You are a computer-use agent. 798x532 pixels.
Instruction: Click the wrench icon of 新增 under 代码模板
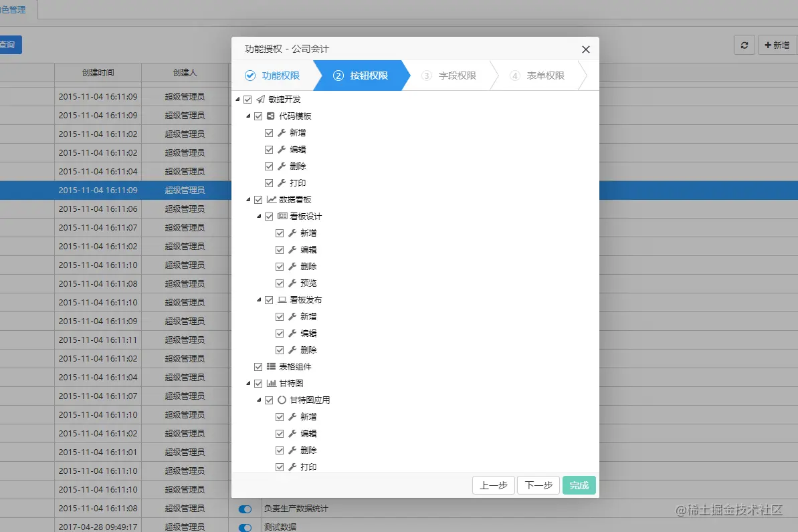(282, 133)
